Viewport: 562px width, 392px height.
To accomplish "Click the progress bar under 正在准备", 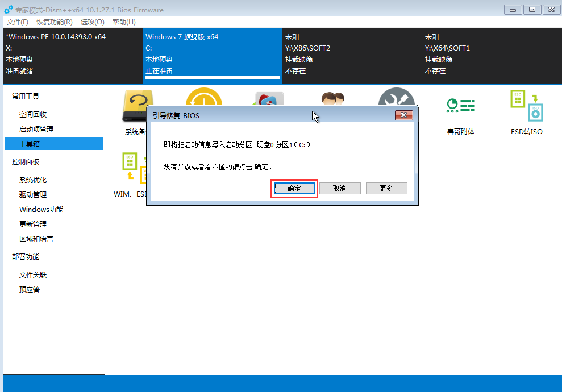I will tap(212, 78).
